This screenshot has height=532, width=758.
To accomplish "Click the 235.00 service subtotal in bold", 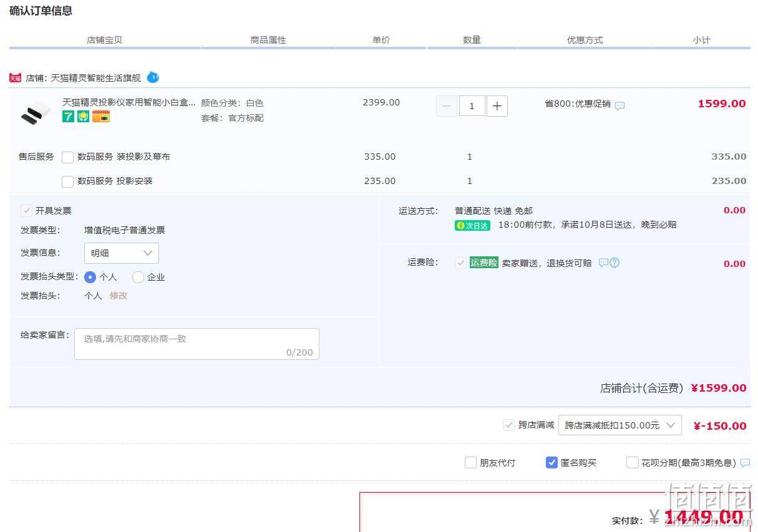I will tap(729, 181).
